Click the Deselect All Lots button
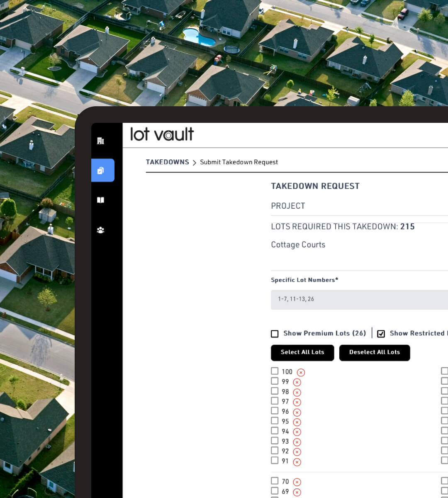The width and height of the screenshot is (448, 498). tap(375, 352)
